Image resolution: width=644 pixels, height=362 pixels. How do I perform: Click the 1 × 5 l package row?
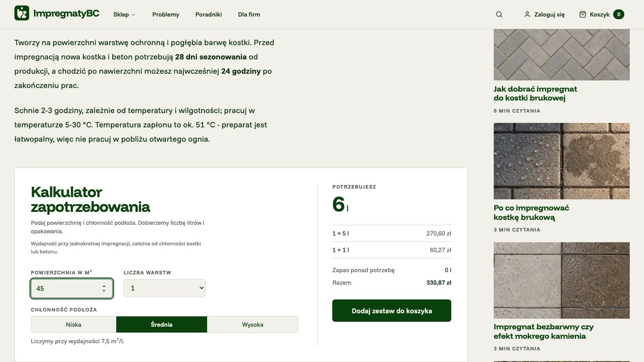click(392, 233)
